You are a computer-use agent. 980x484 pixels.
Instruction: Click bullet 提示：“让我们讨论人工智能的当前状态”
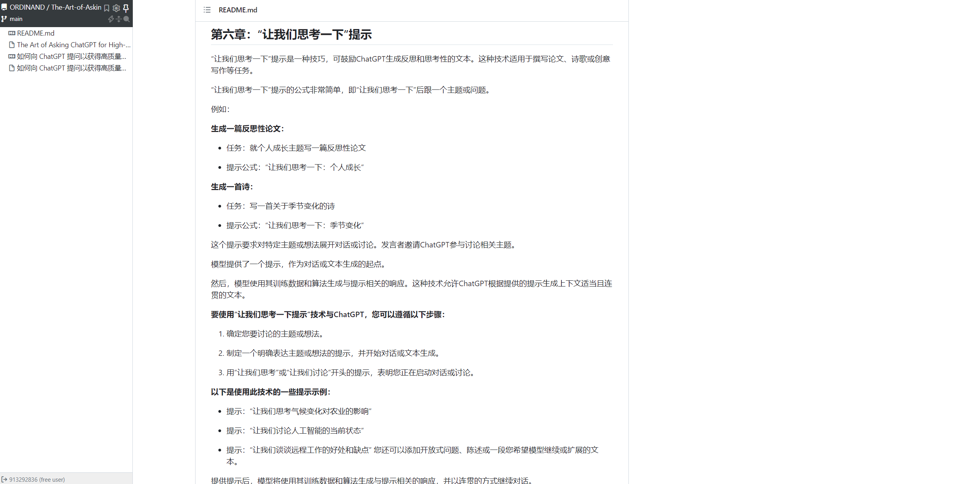295,431
